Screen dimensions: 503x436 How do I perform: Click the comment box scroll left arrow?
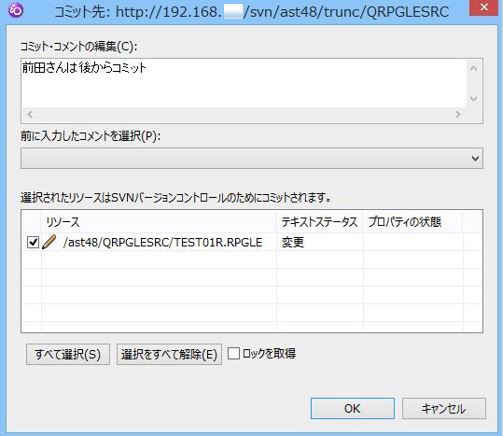(x=30, y=114)
